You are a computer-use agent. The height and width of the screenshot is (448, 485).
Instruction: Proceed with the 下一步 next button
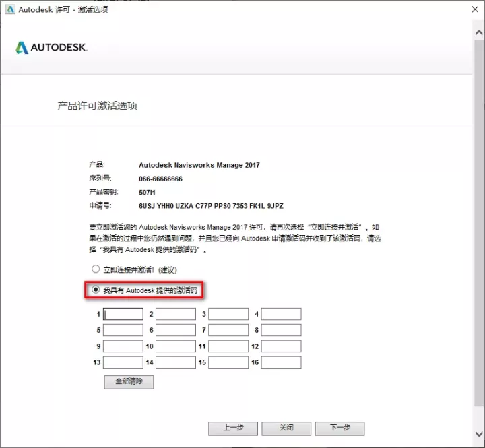[339, 428]
